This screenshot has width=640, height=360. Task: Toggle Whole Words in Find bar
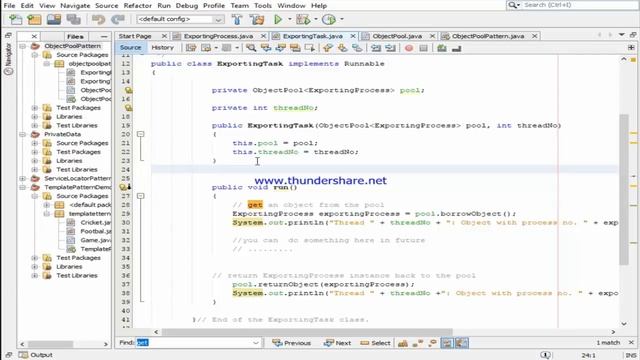pos(417,343)
